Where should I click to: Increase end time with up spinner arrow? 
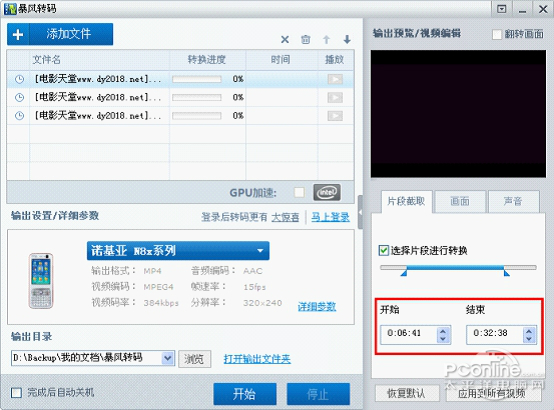pyautogui.click(x=529, y=331)
